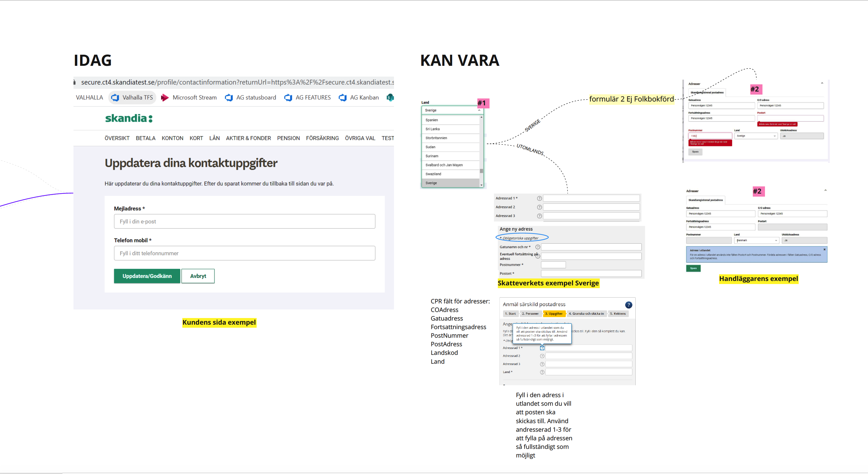The height and width of the screenshot is (474, 868).
Task: Click the grey Spara button under the errors
Action: [x=695, y=152]
